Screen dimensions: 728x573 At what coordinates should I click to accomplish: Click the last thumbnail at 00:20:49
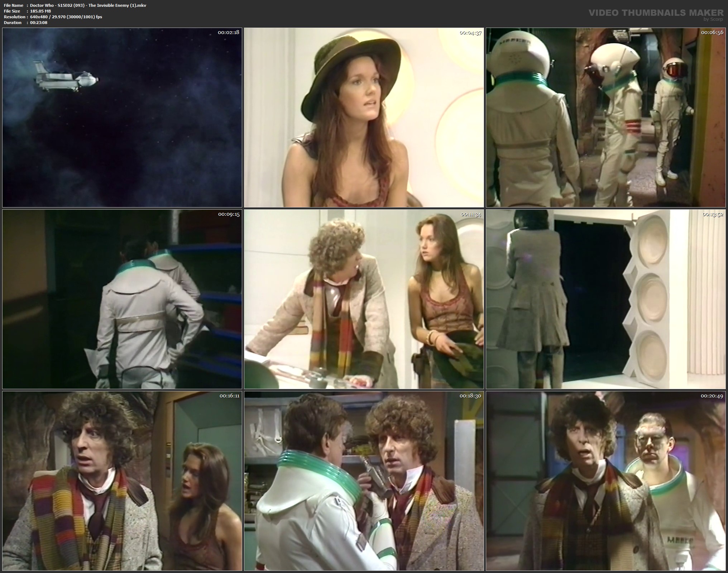[x=605, y=481]
